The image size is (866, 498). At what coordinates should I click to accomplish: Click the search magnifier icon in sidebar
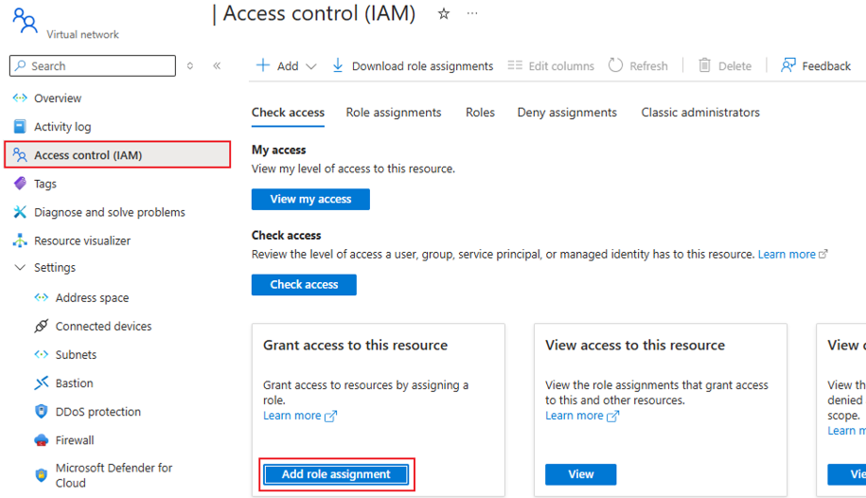[x=20, y=66]
